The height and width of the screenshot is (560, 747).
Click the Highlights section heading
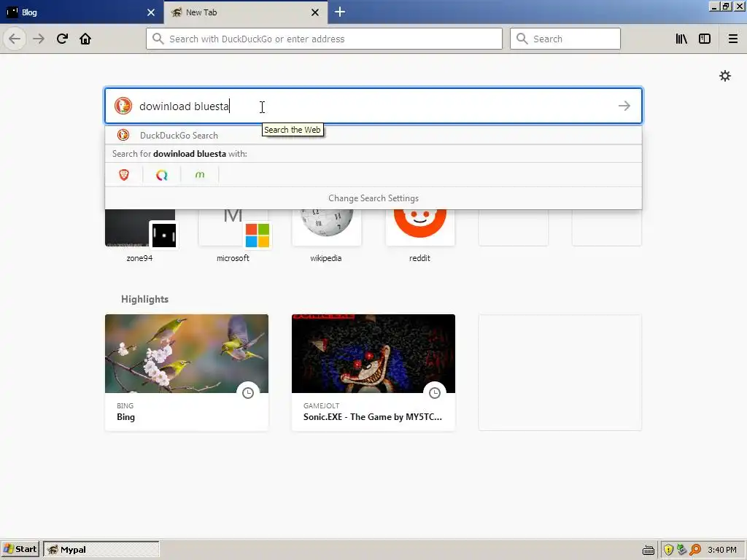pos(145,299)
